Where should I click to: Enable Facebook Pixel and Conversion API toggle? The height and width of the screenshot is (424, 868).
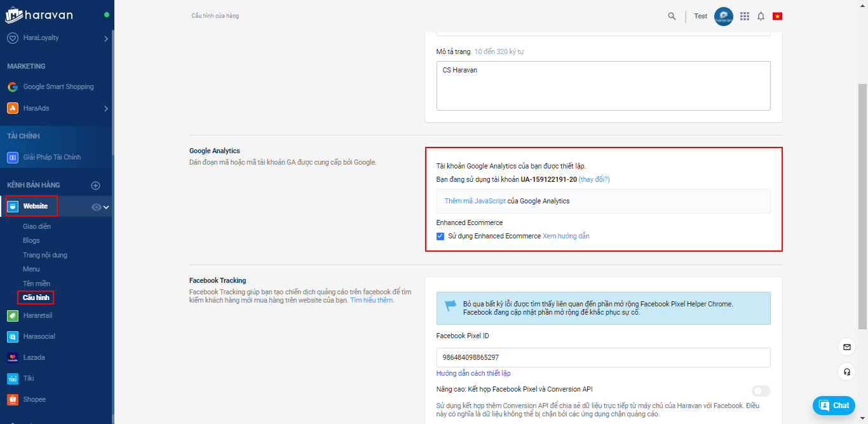pyautogui.click(x=761, y=391)
